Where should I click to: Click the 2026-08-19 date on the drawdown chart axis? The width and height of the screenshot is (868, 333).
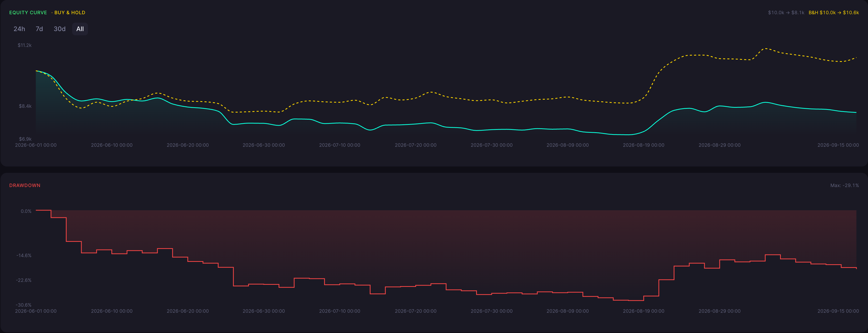644,311
